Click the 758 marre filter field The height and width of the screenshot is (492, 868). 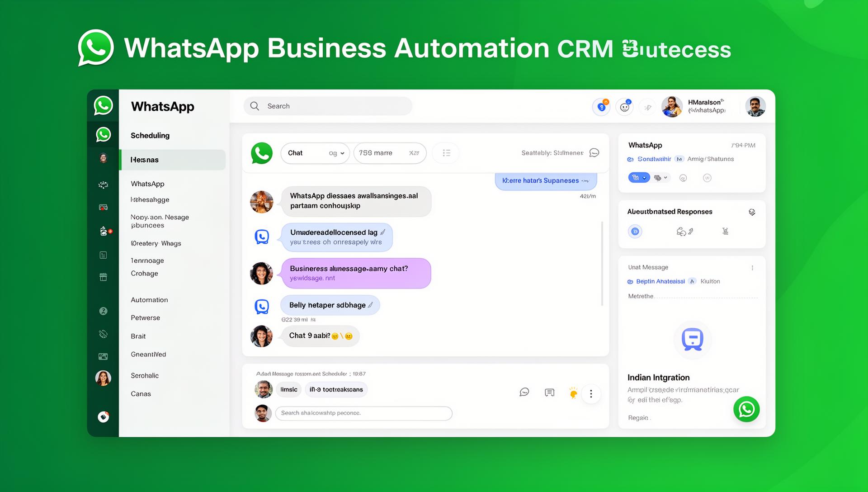[x=390, y=153]
